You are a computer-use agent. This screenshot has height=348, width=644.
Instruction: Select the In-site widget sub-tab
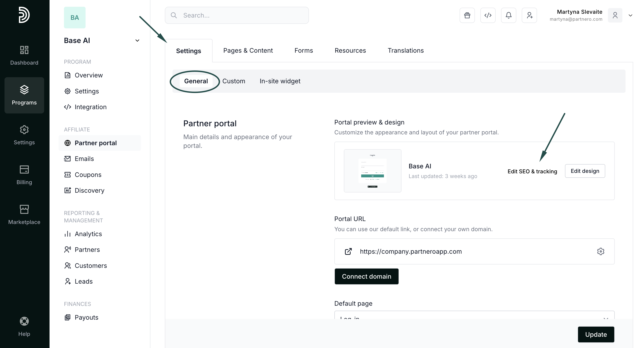(280, 81)
